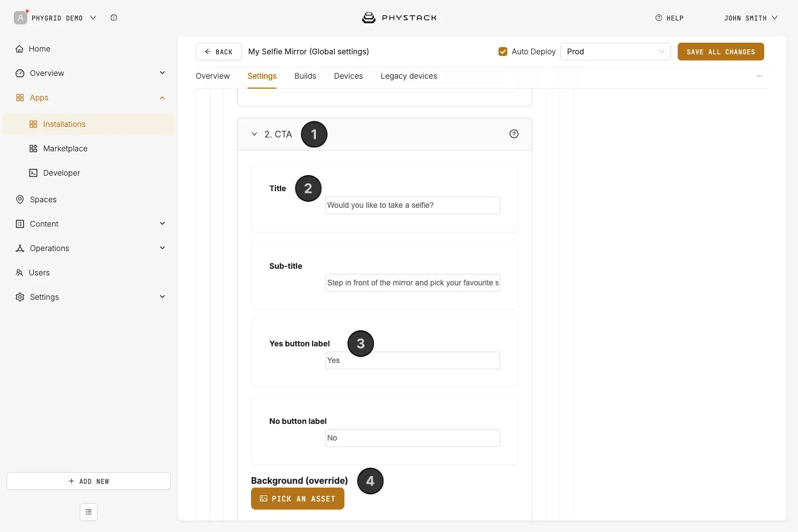Click the Installations icon
Screen dimensions: 798x532
[33, 124]
